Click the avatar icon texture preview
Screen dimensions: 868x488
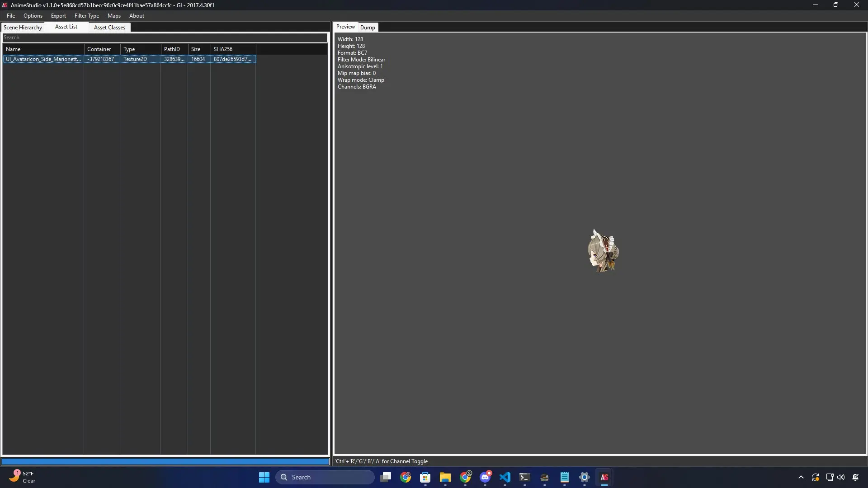(603, 251)
